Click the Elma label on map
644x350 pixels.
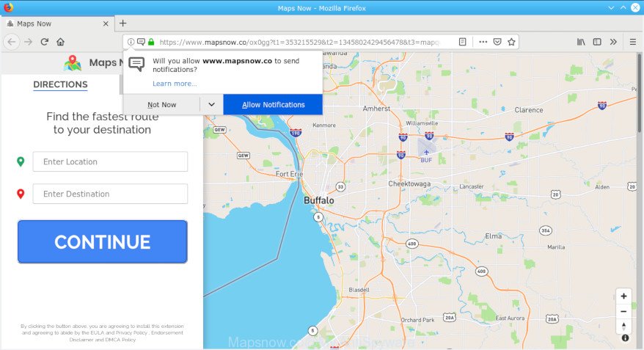(493, 236)
